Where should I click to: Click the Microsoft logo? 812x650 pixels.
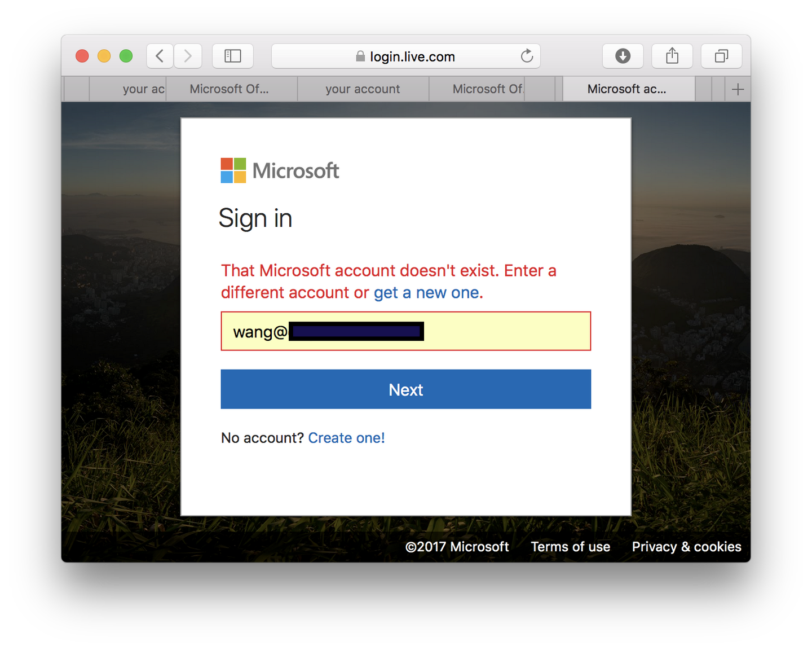pos(280,170)
